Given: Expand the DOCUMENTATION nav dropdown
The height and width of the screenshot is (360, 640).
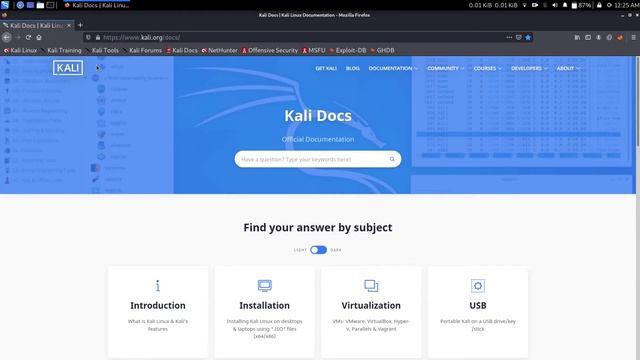Looking at the screenshot, I should (x=393, y=68).
